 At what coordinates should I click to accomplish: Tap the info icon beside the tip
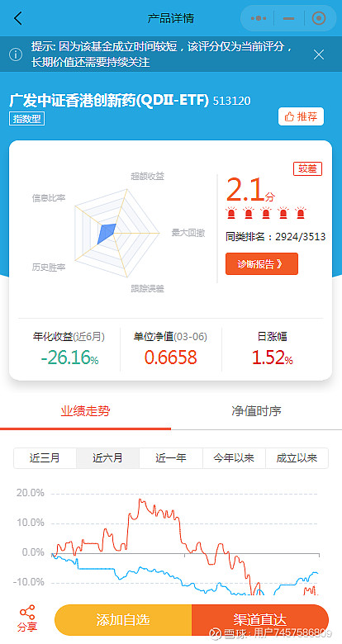click(16, 54)
